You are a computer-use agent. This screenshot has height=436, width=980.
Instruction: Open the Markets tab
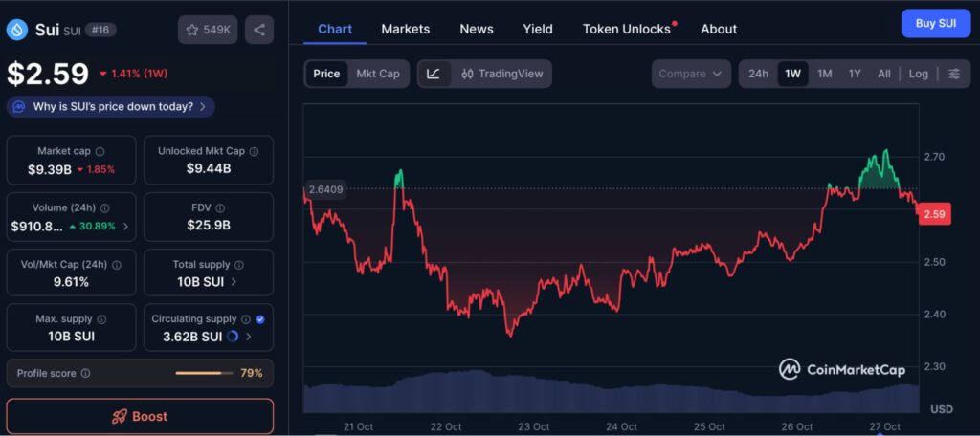(x=406, y=29)
